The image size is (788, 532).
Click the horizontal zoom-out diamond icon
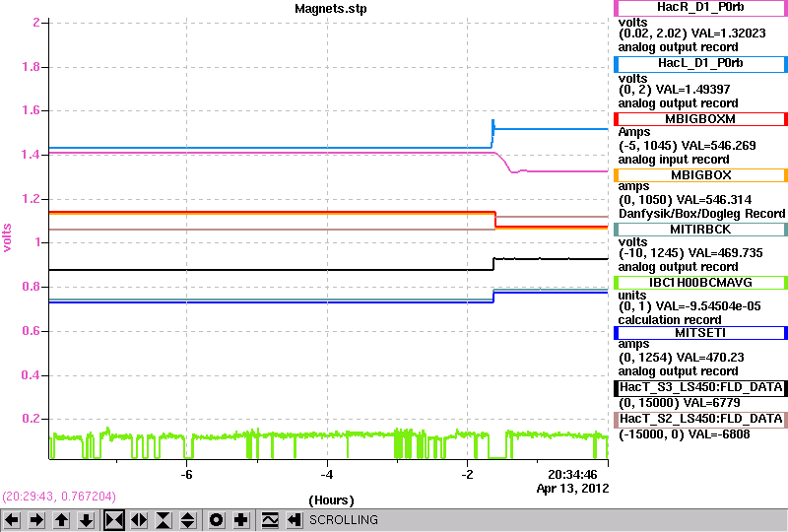click(x=139, y=520)
